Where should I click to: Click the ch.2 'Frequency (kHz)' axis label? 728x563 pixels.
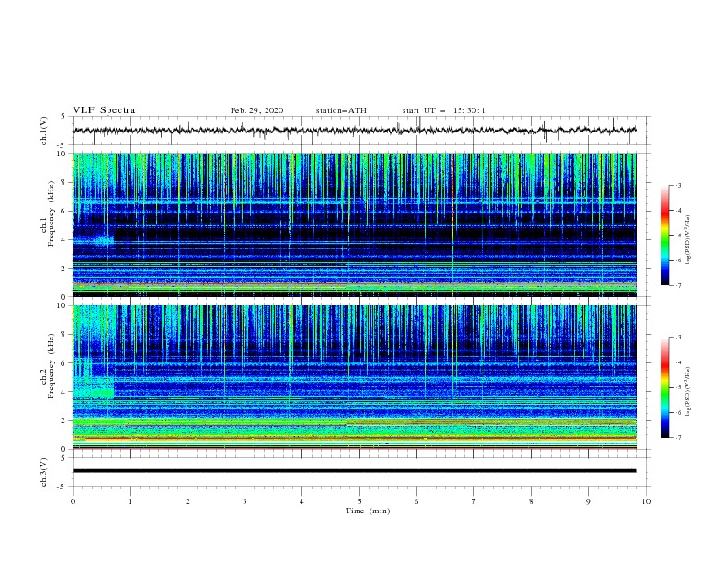pyautogui.click(x=51, y=365)
